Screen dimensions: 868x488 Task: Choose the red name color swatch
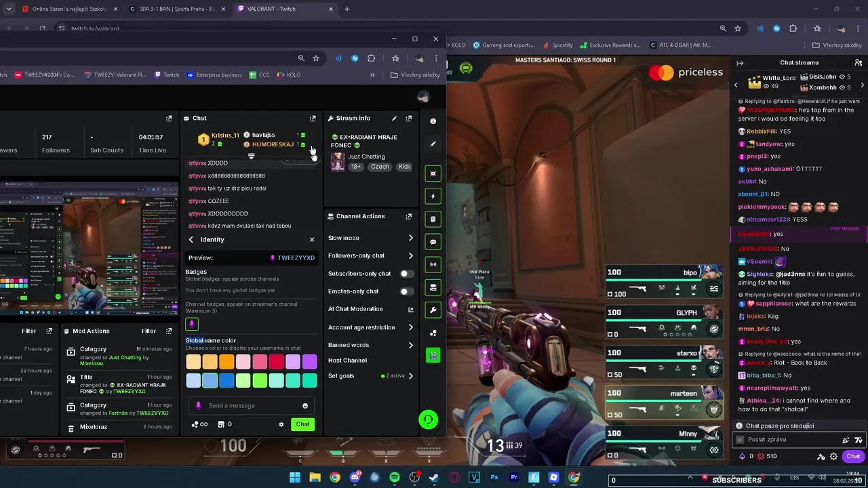pos(276,363)
